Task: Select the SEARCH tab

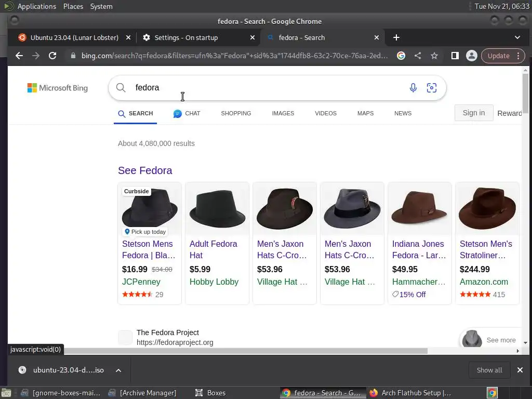Action: point(136,114)
